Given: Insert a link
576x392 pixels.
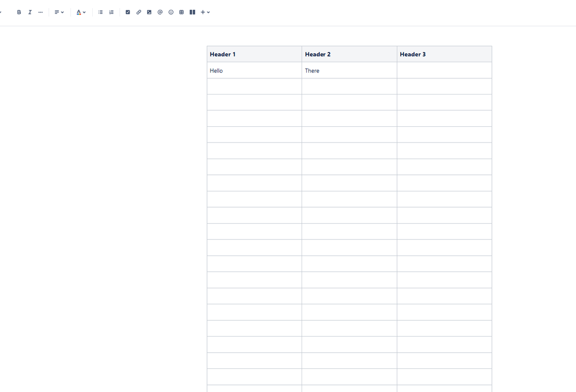Looking at the screenshot, I should click(138, 12).
